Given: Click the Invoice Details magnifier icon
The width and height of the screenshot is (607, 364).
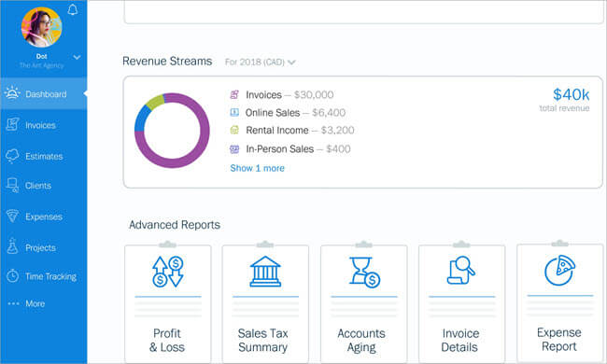Looking at the screenshot, I should tap(460, 271).
